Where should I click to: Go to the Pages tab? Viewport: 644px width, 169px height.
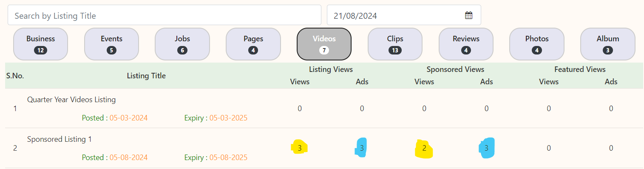(253, 44)
